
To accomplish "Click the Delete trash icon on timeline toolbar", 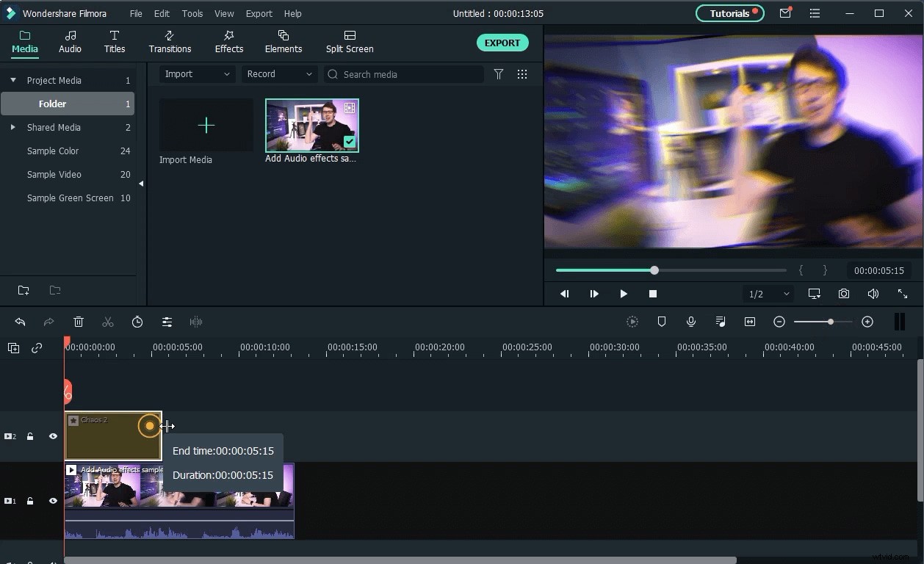I will 79,322.
